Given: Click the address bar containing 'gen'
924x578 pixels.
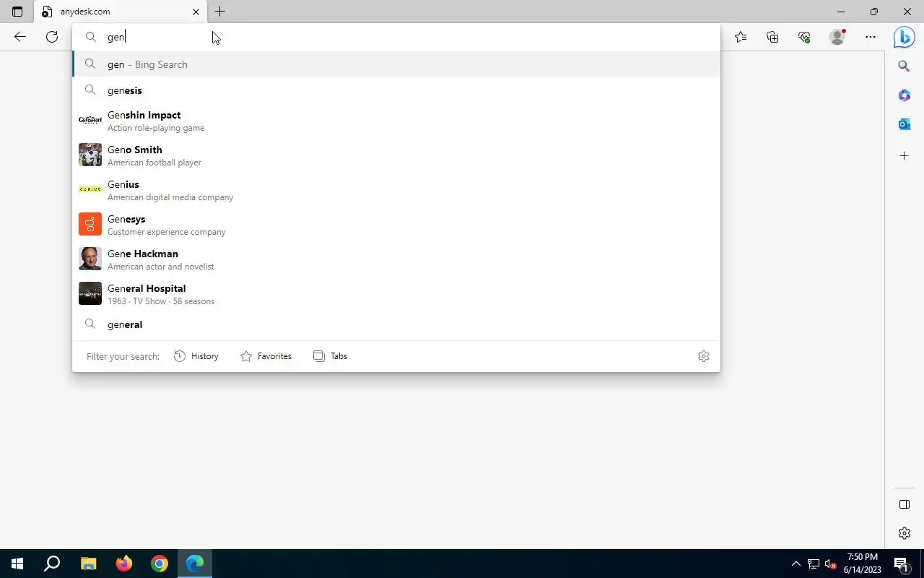Looking at the screenshot, I should coord(396,37).
